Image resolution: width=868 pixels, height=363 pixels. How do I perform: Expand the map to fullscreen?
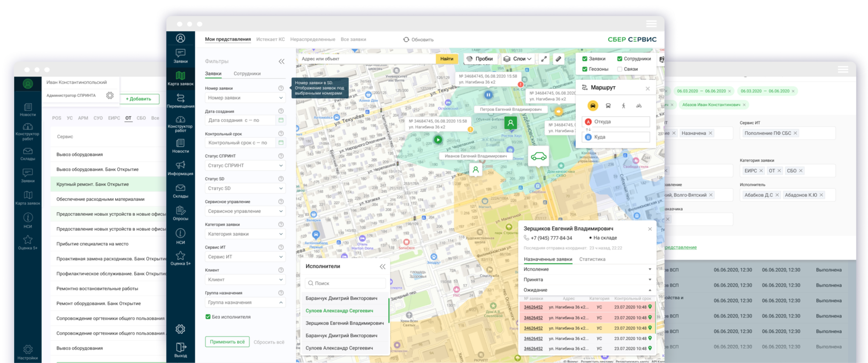click(x=544, y=59)
